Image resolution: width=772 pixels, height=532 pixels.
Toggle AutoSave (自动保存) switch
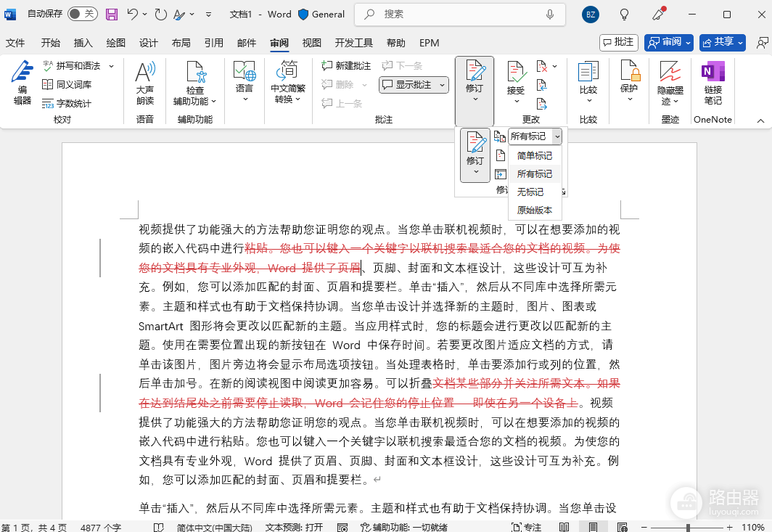[83, 14]
